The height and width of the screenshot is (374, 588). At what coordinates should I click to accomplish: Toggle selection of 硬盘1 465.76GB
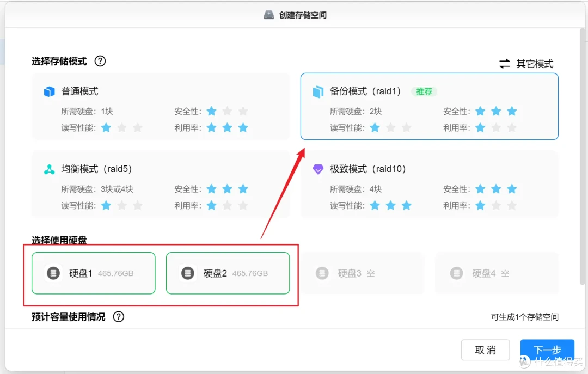point(94,273)
